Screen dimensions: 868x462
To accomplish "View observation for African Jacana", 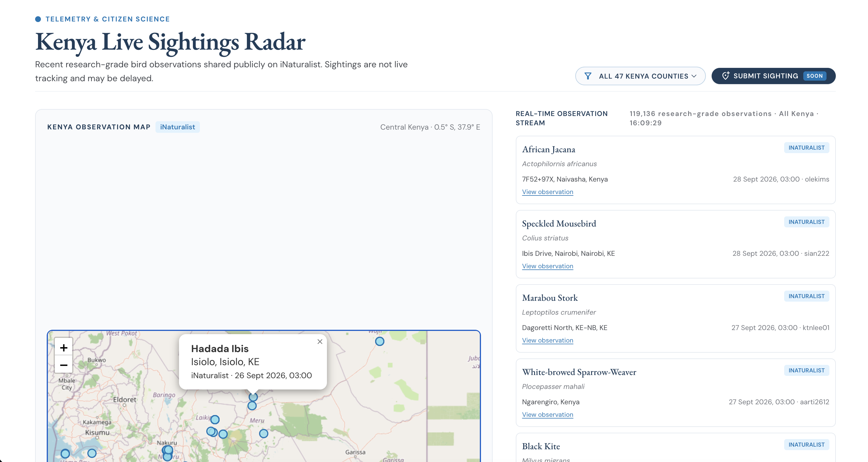I will tap(547, 192).
